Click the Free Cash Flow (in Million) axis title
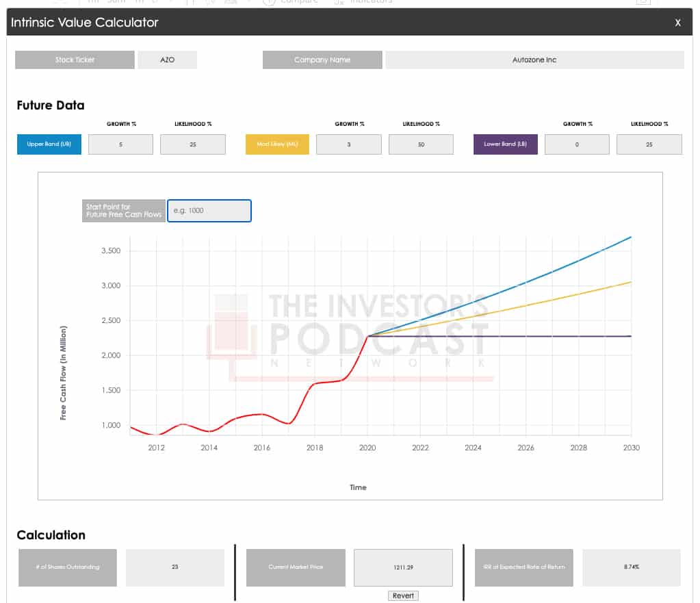This screenshot has height=603, width=700. pyautogui.click(x=63, y=373)
